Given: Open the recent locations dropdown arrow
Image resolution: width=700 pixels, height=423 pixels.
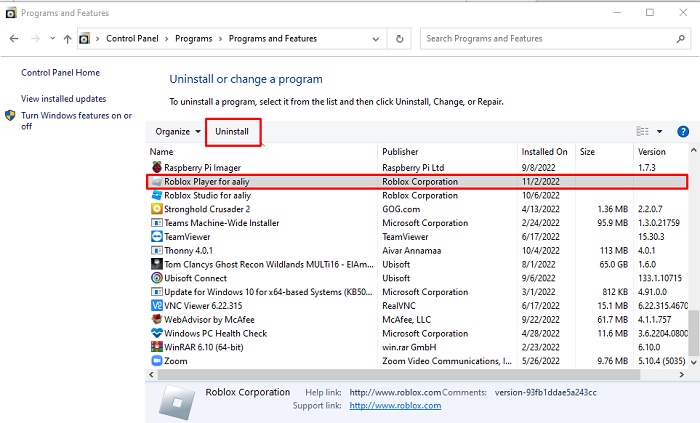Looking at the screenshot, I should [x=53, y=38].
